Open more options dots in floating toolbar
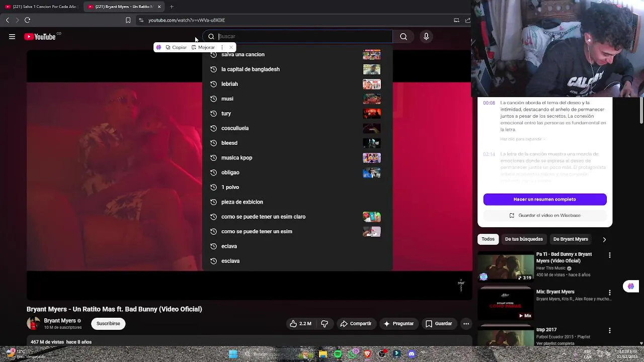The height and width of the screenshot is (362, 644). point(222,47)
